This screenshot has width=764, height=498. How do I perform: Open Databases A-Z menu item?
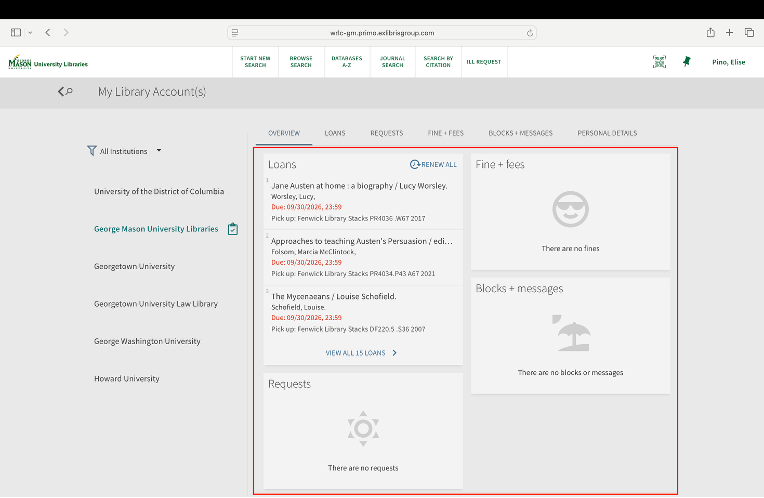(x=347, y=62)
